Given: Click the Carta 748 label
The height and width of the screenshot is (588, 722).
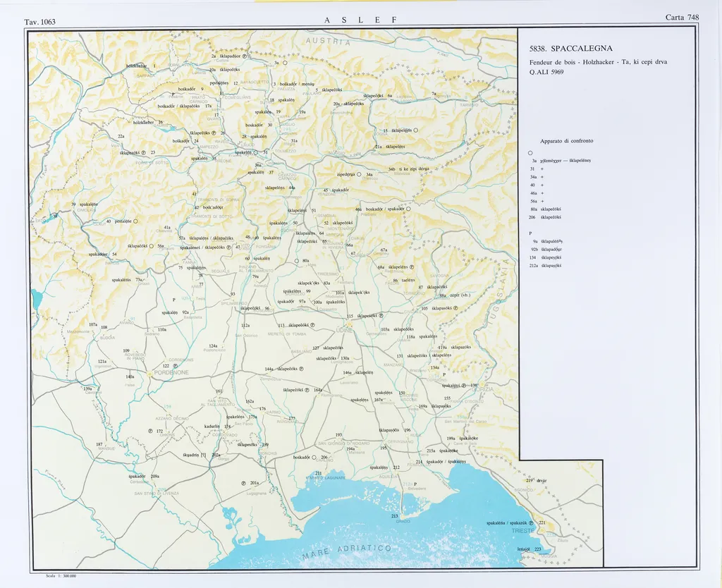Looking at the screenshot, I should point(681,18).
